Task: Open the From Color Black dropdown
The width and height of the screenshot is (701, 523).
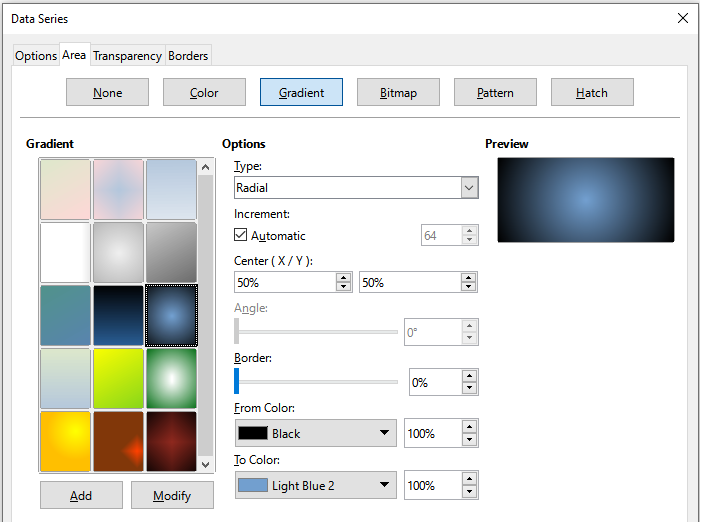Action: (x=316, y=433)
